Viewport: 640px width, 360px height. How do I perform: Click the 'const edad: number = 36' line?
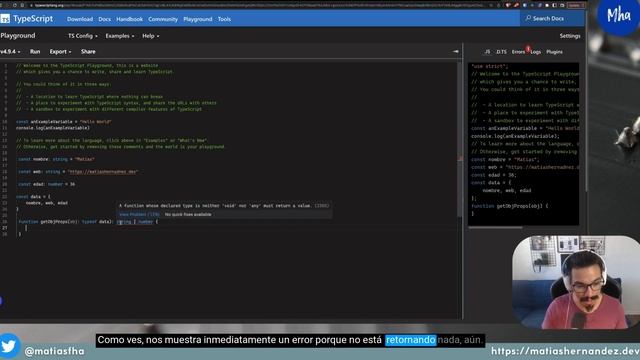(x=47, y=184)
